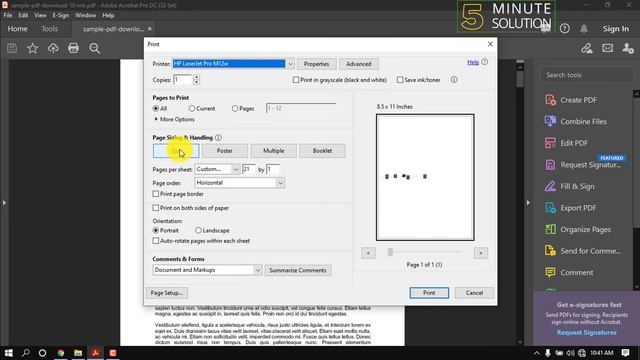Screen dimensions: 640x360
Task: Enable Save ink/toner checkbox
Action: 400,80
